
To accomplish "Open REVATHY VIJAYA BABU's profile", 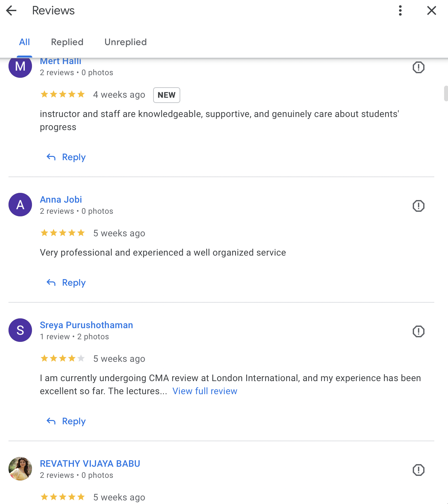I will pos(90,463).
